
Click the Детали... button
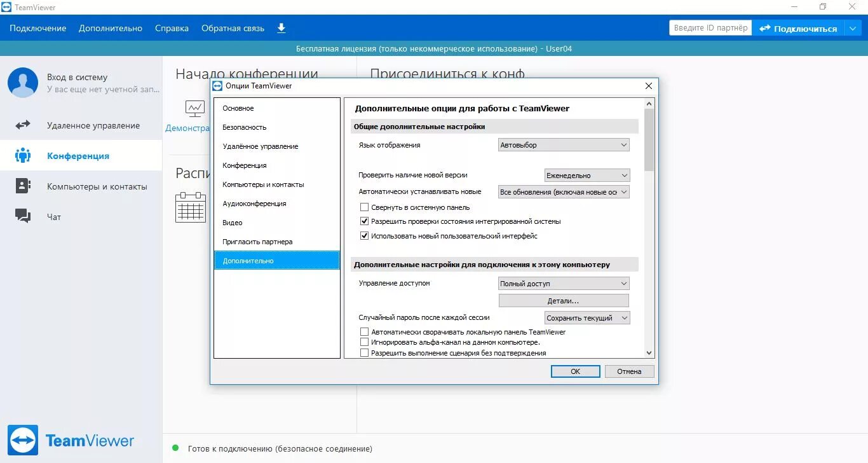(564, 301)
